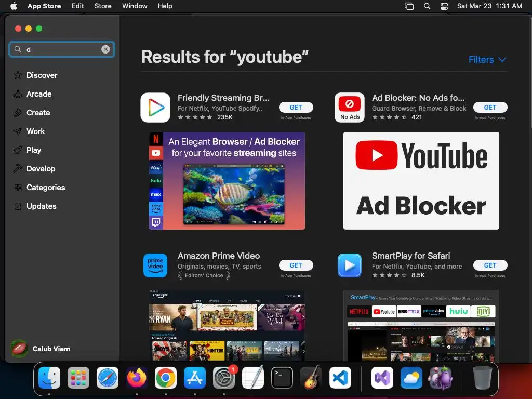Click the date and time clock

[x=489, y=6]
